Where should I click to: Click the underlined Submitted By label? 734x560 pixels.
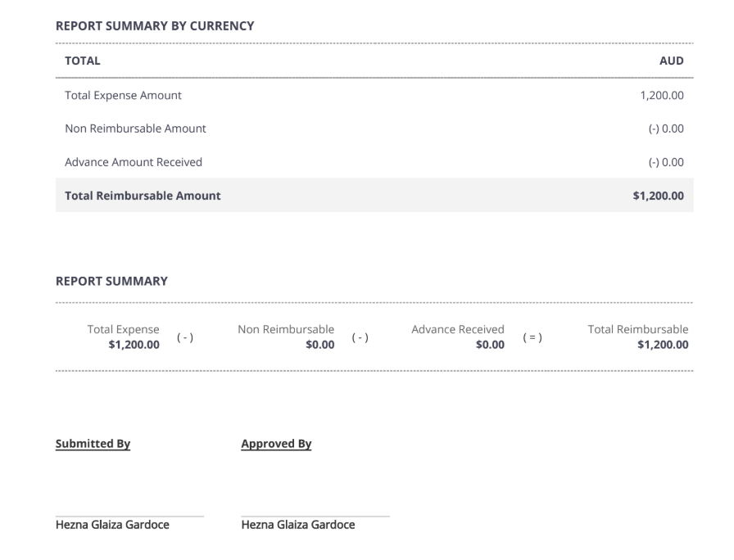tap(93, 444)
